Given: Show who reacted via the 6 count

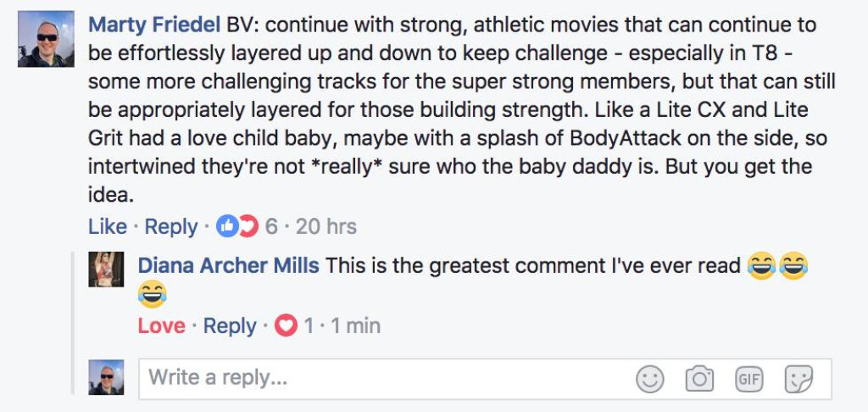Looking at the screenshot, I should pos(271,226).
